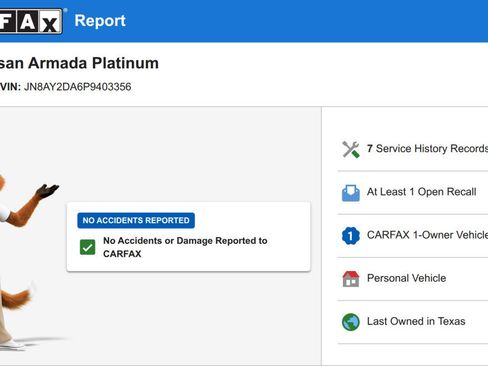
Task: Select the Personal Vehicle entry
Action: pos(406,278)
